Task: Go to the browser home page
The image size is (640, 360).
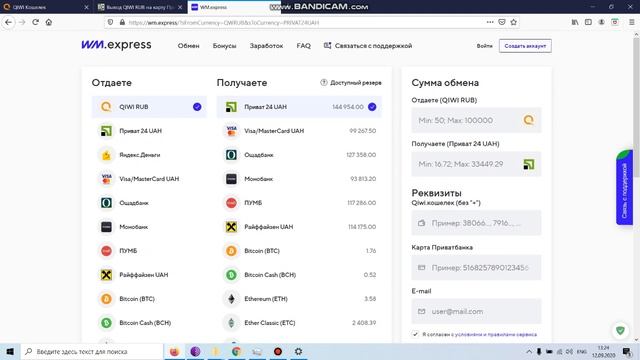Action: [x=49, y=22]
